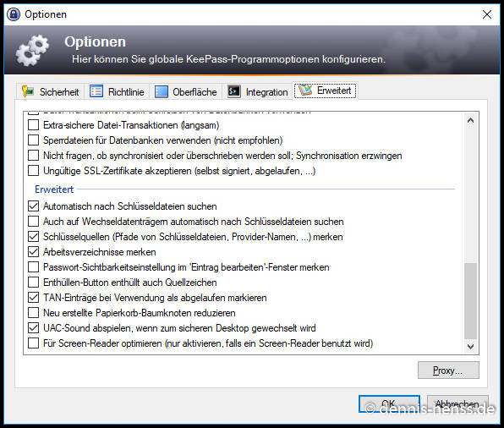Click the Richtlinie tab list icon

[x=96, y=91]
